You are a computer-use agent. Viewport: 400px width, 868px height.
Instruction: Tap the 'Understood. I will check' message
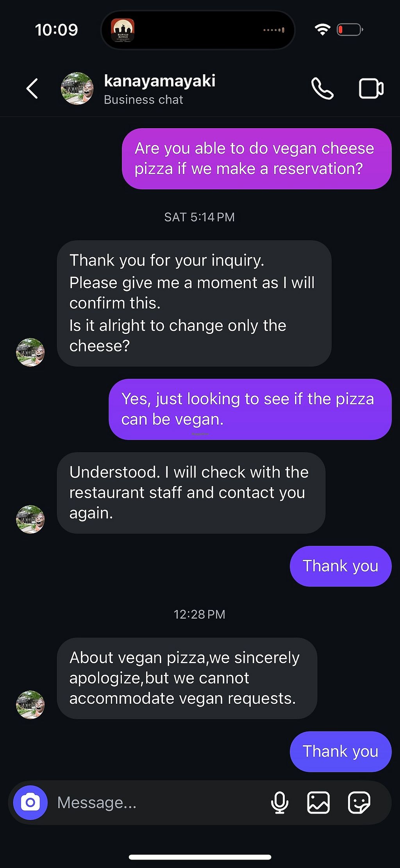tap(191, 493)
